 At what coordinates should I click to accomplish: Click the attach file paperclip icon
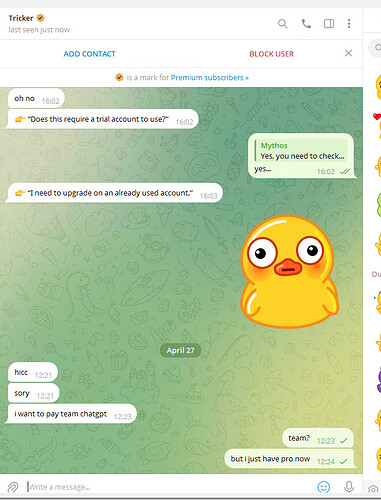[13, 487]
